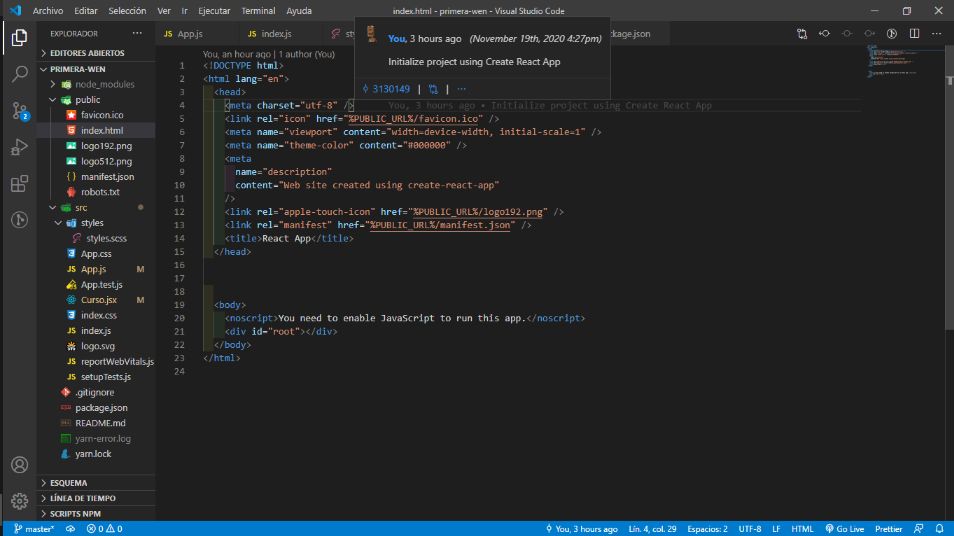Change end of line sequence LF

coord(776,529)
